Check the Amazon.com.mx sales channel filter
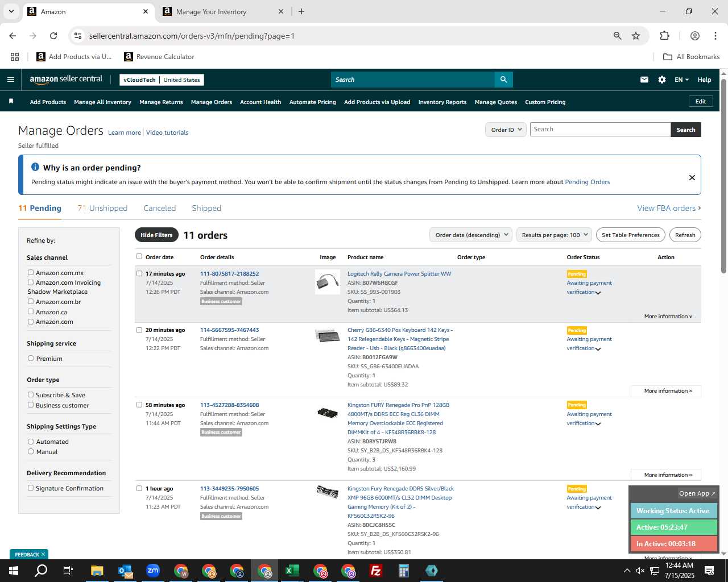The height and width of the screenshot is (582, 728). [x=31, y=273]
